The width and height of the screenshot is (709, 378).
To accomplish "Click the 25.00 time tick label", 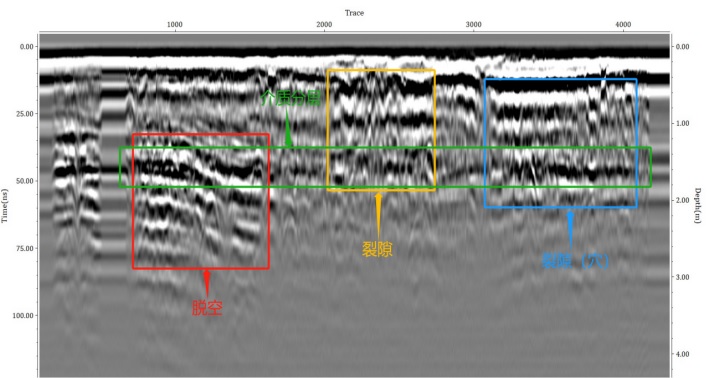I will pyautogui.click(x=25, y=114).
